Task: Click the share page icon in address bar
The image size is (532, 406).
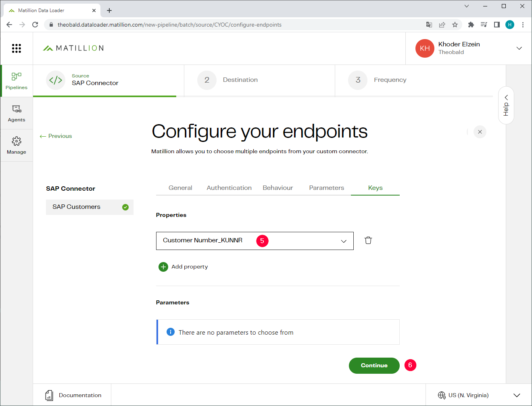Action: click(x=442, y=25)
